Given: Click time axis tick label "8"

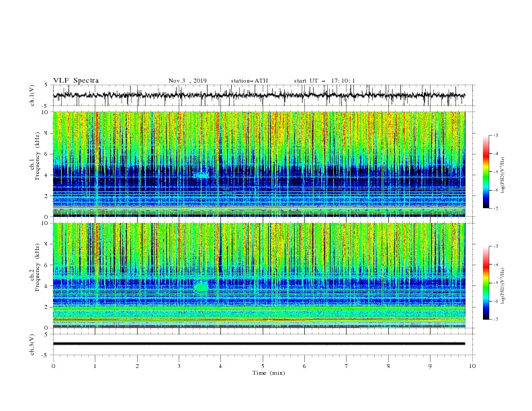Looking at the screenshot, I should [388, 366].
